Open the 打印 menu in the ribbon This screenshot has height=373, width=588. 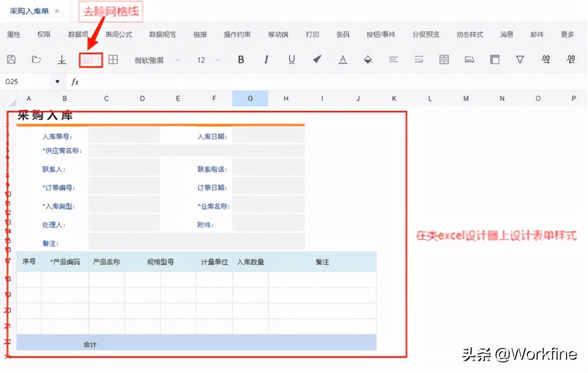tap(312, 34)
